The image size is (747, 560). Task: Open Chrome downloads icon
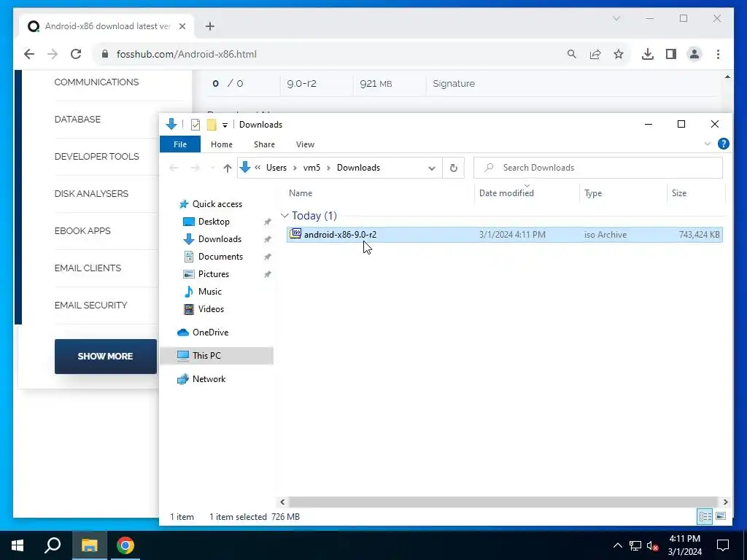click(x=648, y=54)
